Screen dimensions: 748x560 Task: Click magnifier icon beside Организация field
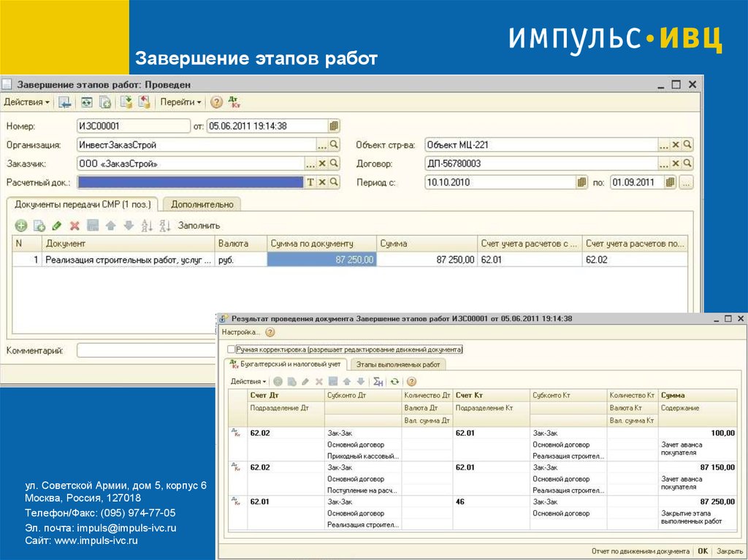pyautogui.click(x=334, y=145)
